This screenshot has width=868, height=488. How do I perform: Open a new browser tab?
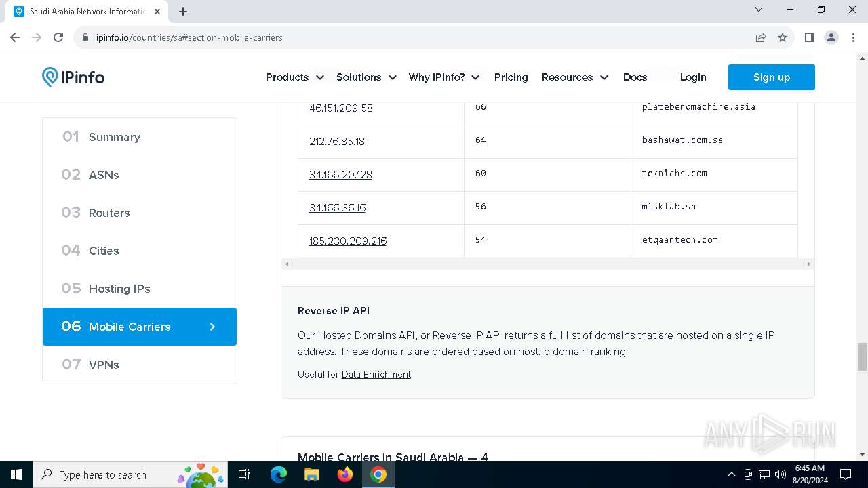click(183, 12)
